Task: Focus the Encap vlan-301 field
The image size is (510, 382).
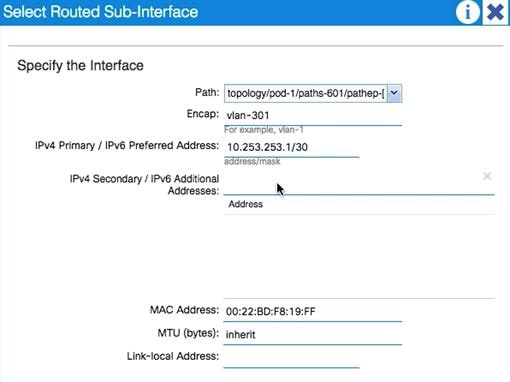Action: point(313,116)
